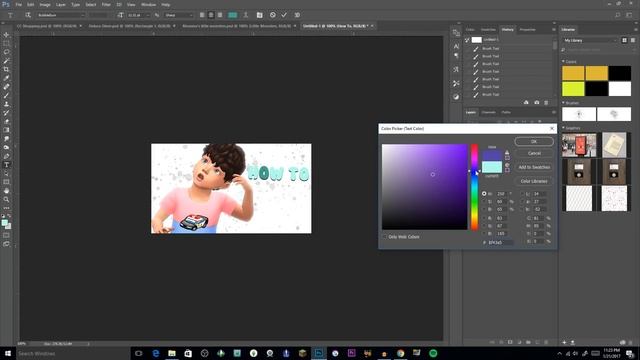
Task: Click the vertical hue slider strip
Action: click(x=474, y=187)
